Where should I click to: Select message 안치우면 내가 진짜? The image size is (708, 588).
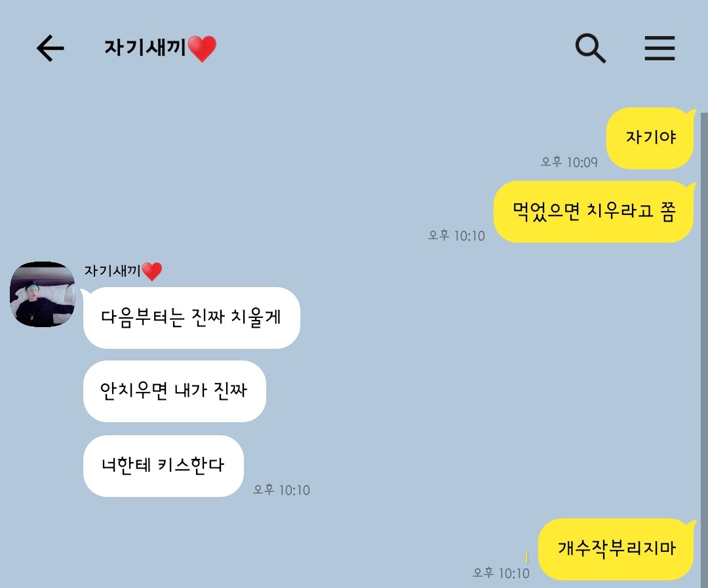[174, 391]
